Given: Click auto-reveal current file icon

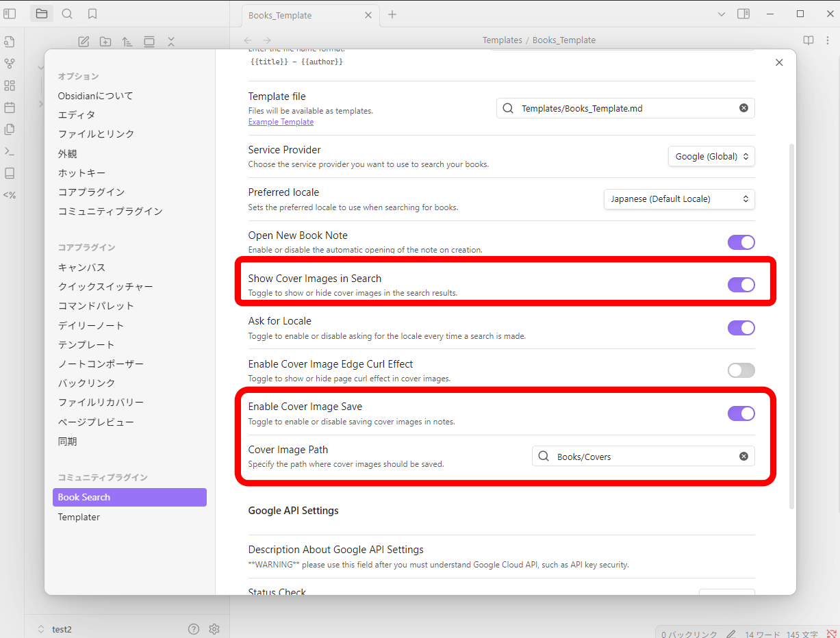Looking at the screenshot, I should click(149, 42).
